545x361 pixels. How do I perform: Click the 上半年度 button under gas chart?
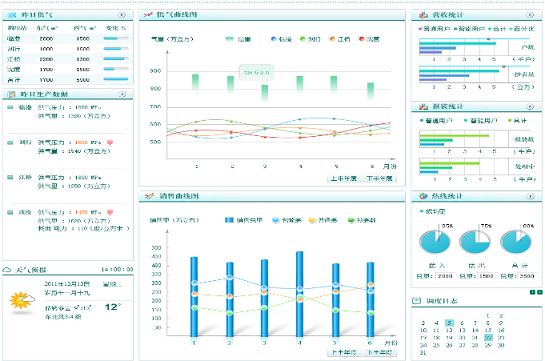343,179
